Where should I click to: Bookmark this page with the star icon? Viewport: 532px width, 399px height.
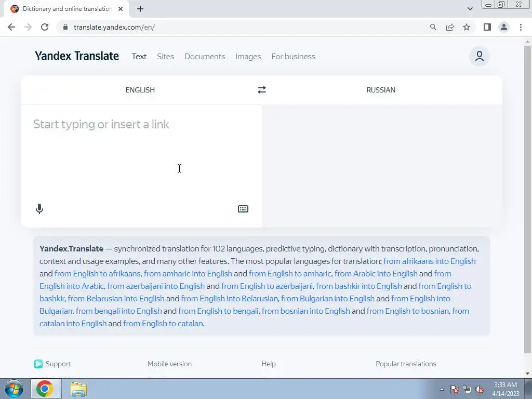point(467,27)
